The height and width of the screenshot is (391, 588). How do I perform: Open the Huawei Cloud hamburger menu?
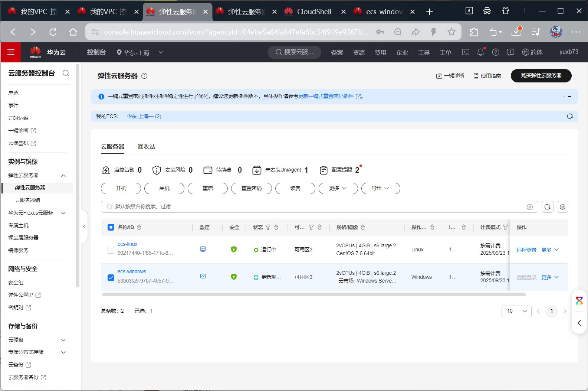11,52
